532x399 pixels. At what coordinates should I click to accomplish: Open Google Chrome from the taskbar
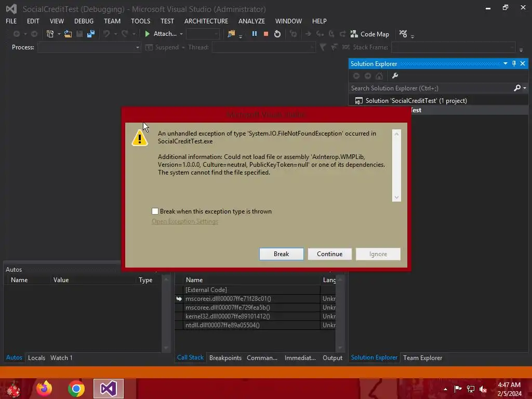tap(76, 389)
